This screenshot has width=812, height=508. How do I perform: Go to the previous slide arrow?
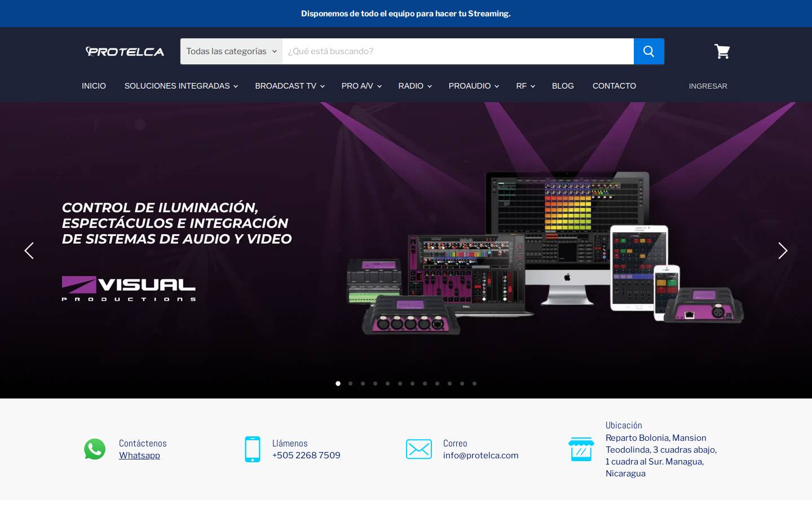[x=29, y=251]
